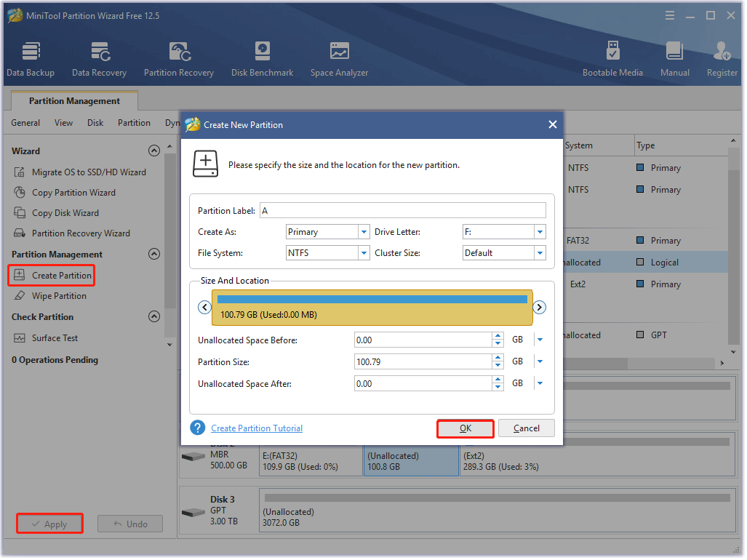The image size is (747, 560).
Task: Select the 100.8 GB unallocated block
Action: 412,461
